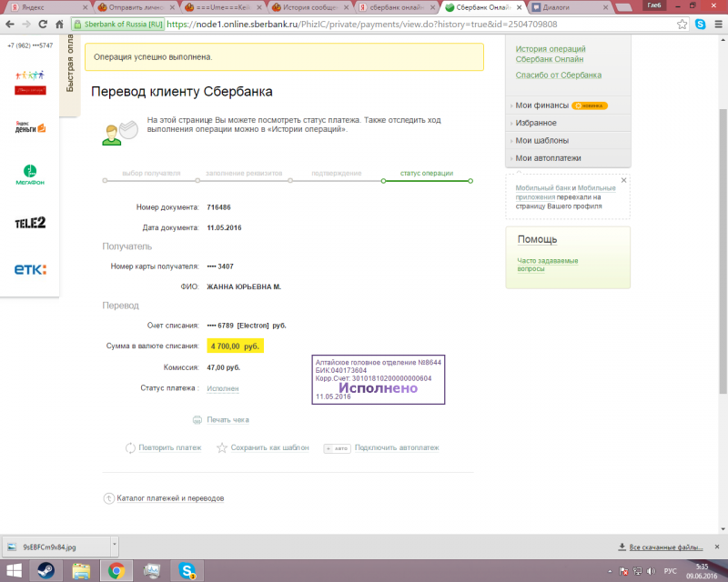Reload the page with refresh icon
Screen dimensions: 728x582
[43, 25]
